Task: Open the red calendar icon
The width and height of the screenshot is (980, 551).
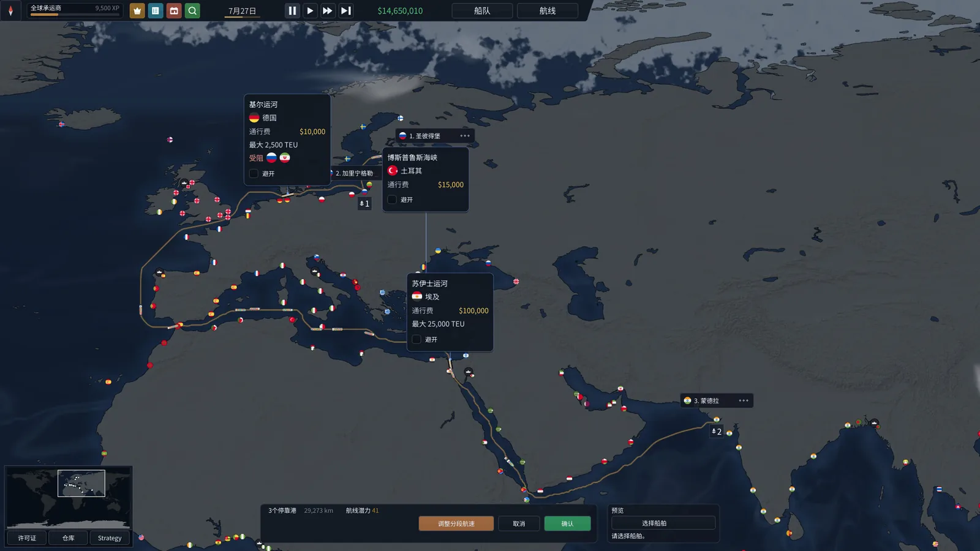Action: coord(174,10)
